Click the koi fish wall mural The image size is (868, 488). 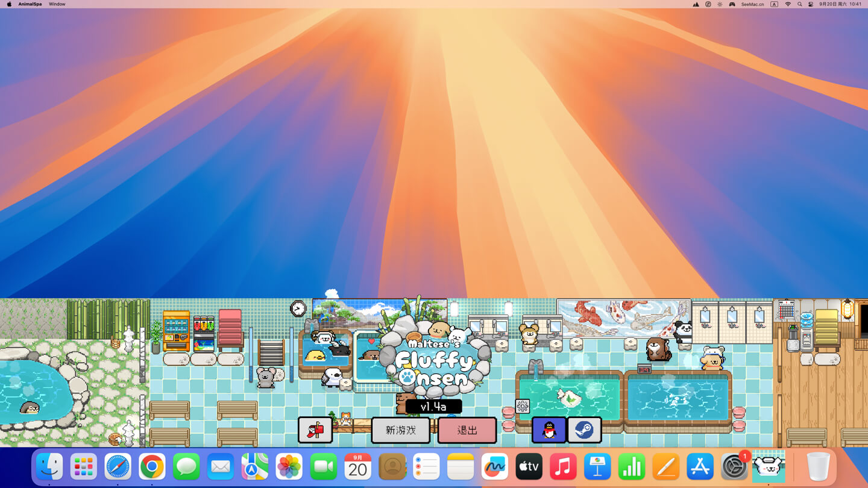point(623,318)
